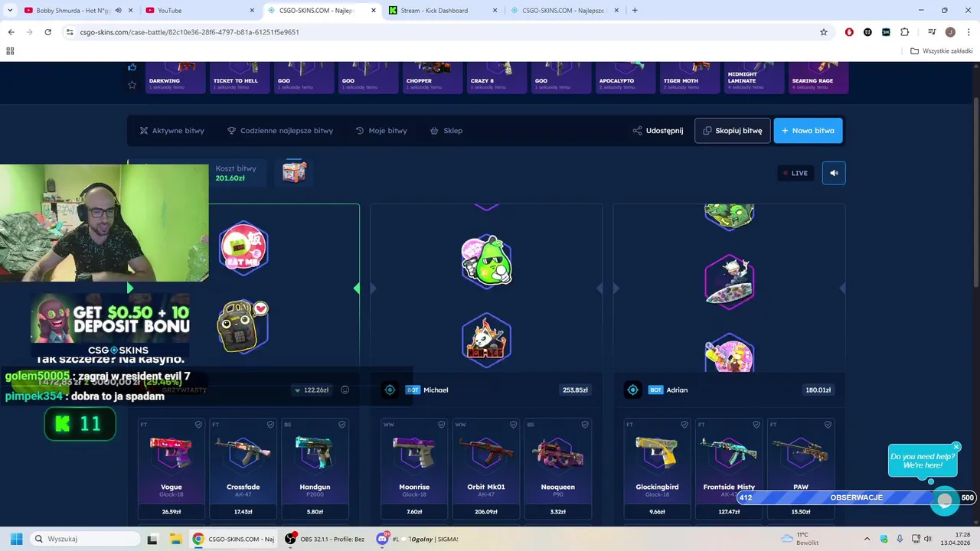This screenshot has width=980, height=551.
Task: Open a new browser tab
Action: [635, 11]
